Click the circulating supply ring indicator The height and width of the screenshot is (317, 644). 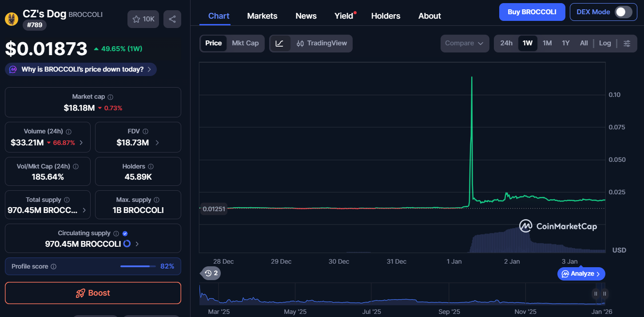coord(127,244)
